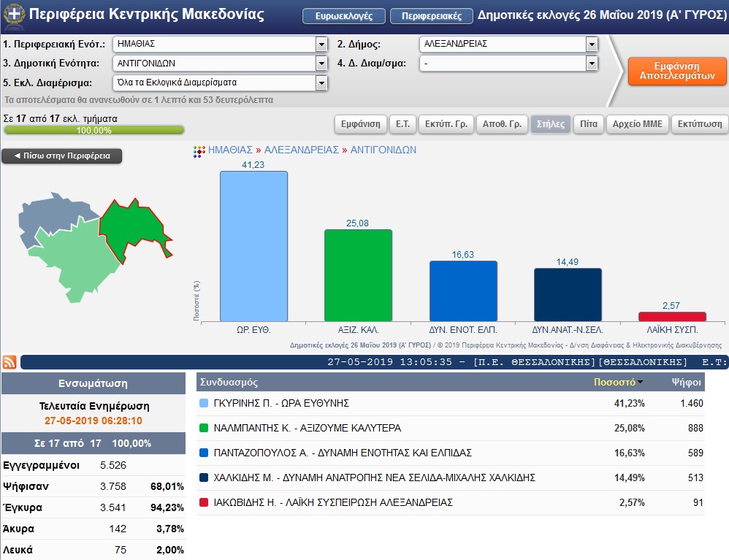
Task: Go back with Πίσω στην Περιφέρεια
Action: point(62,156)
